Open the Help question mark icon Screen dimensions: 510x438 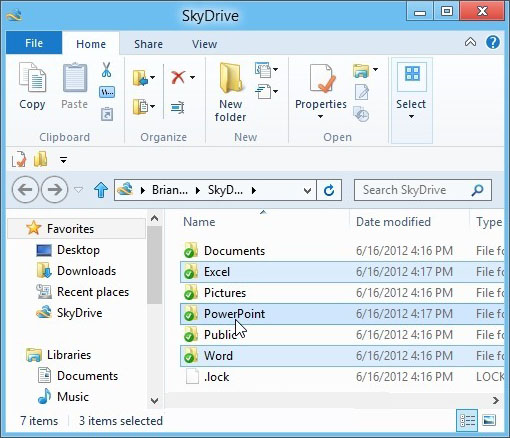(x=493, y=42)
